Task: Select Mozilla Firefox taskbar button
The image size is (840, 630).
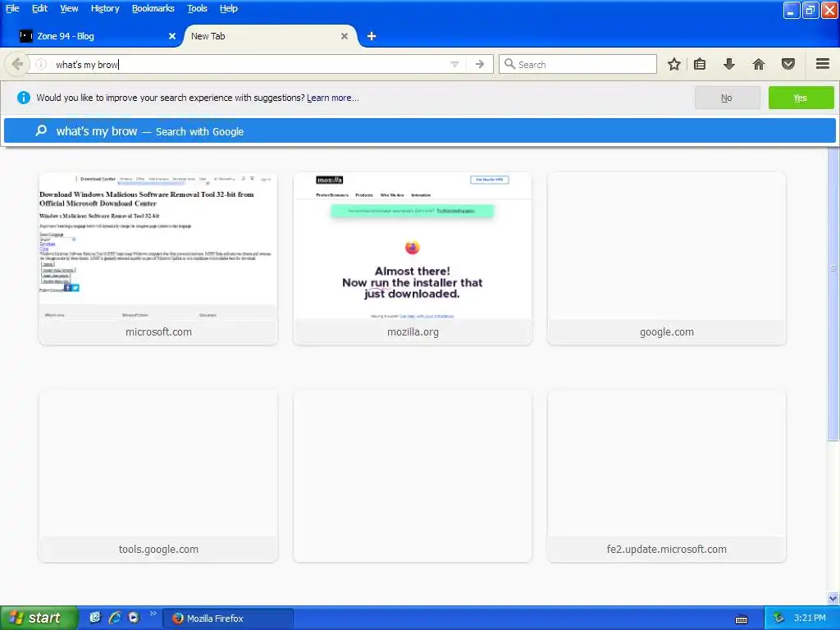Action: pos(228,619)
